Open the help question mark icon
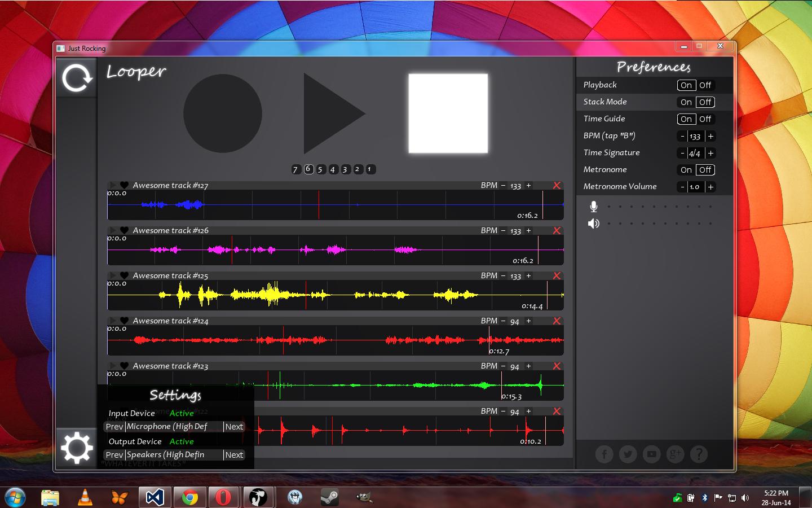The width and height of the screenshot is (812, 508). tap(699, 454)
